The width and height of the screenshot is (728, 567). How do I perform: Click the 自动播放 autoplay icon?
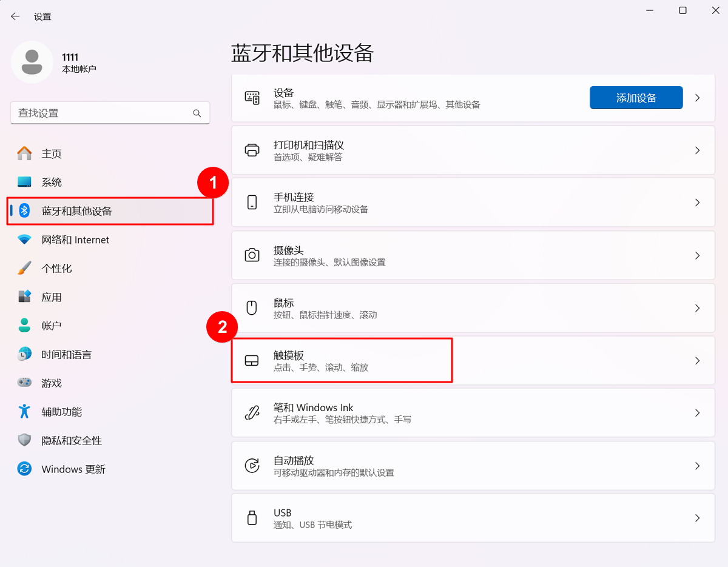(x=252, y=466)
